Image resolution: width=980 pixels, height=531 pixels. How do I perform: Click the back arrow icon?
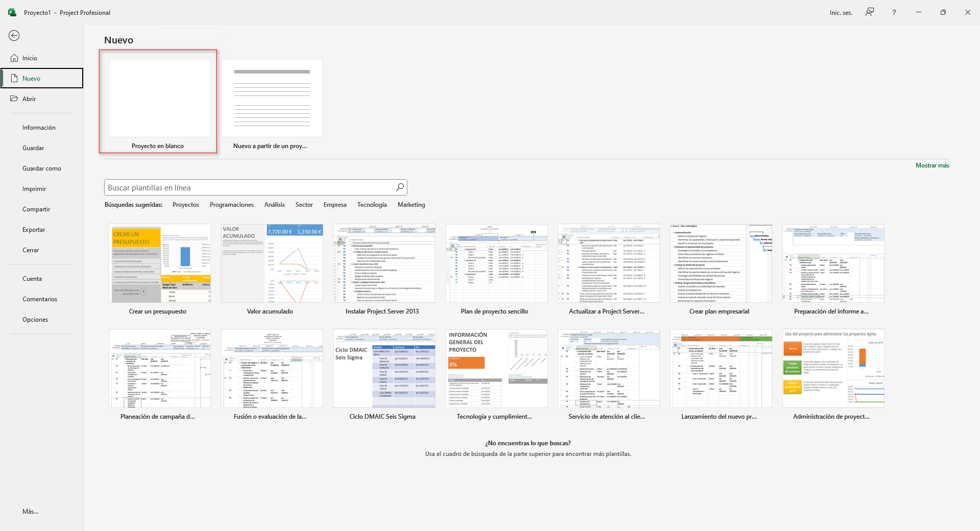point(14,35)
